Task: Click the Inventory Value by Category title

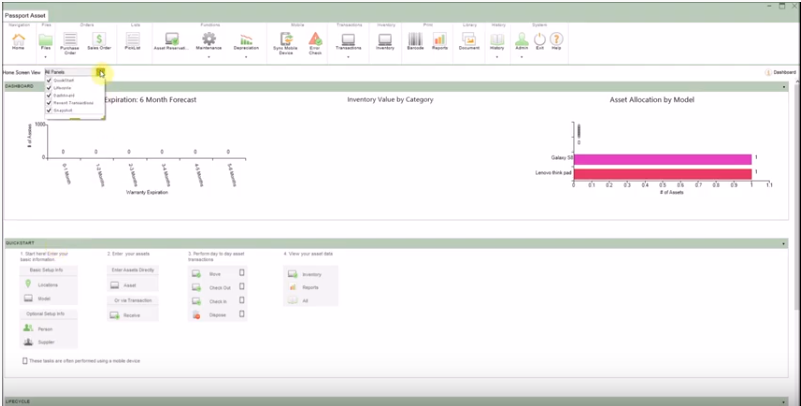Action: (390, 100)
